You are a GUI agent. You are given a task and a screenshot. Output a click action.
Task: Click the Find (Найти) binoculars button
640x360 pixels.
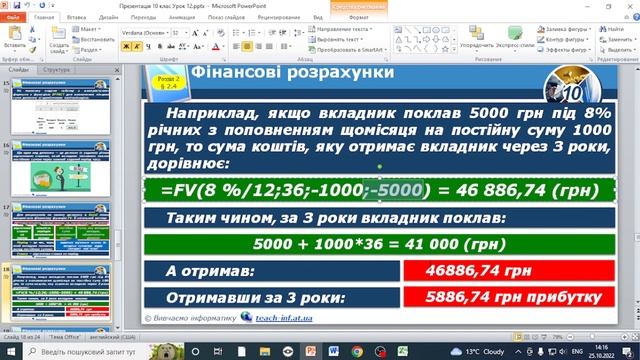pyautogui.click(x=611, y=29)
